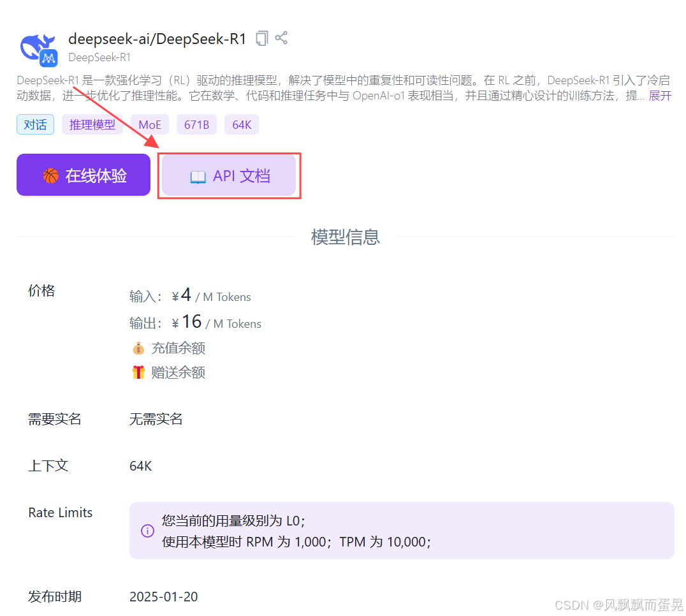
Task: Select the 推理模型 tag
Action: tap(92, 125)
